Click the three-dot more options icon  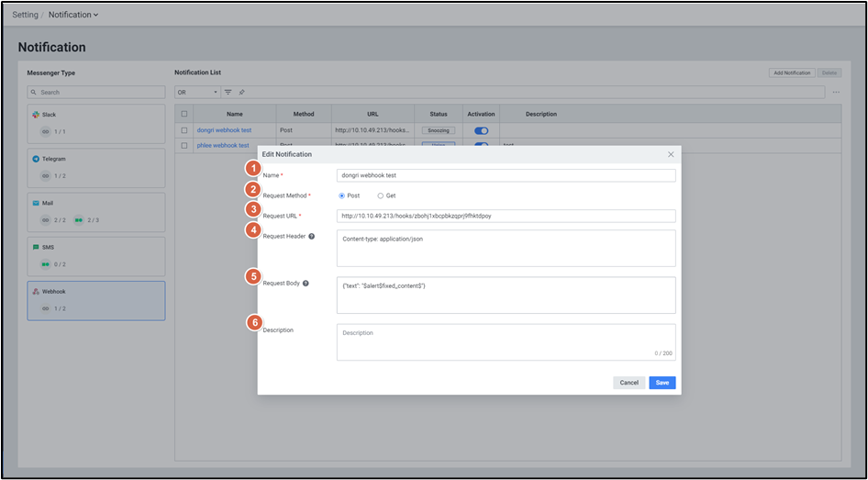pyautogui.click(x=836, y=92)
